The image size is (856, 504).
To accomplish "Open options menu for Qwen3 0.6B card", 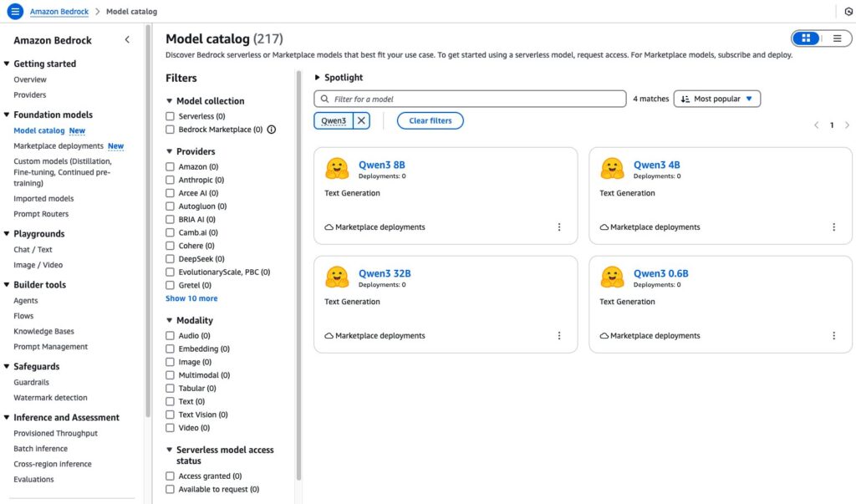I will pyautogui.click(x=833, y=336).
